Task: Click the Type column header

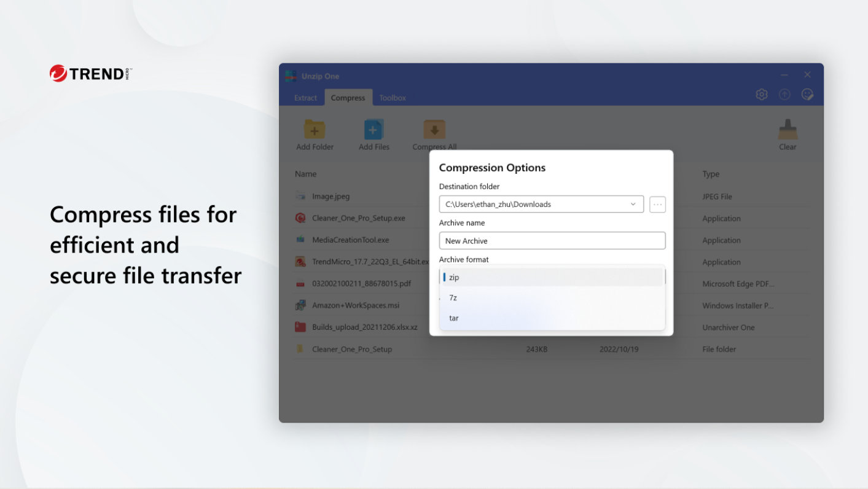Action: point(711,174)
